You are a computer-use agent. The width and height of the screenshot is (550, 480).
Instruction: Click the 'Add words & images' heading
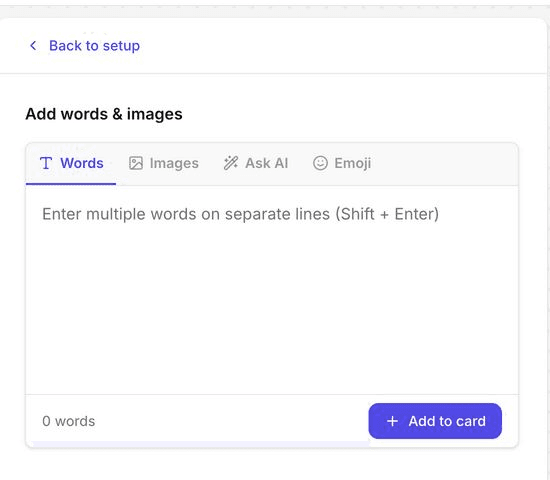104,114
